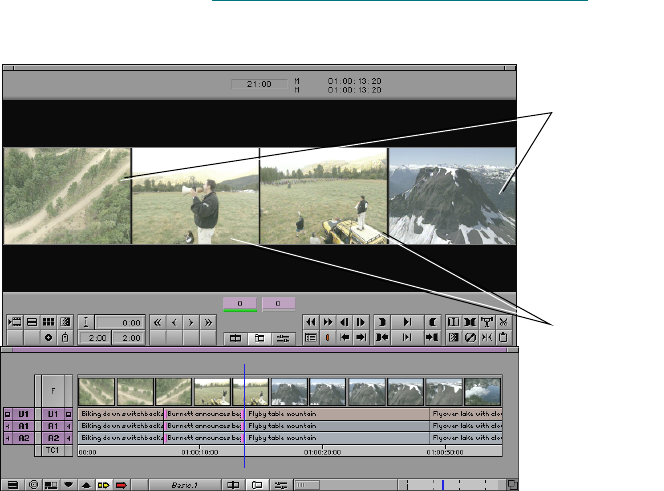Switch to Trim mode button in toolbar
Screen dimensions: 664x491
[x=259, y=338]
